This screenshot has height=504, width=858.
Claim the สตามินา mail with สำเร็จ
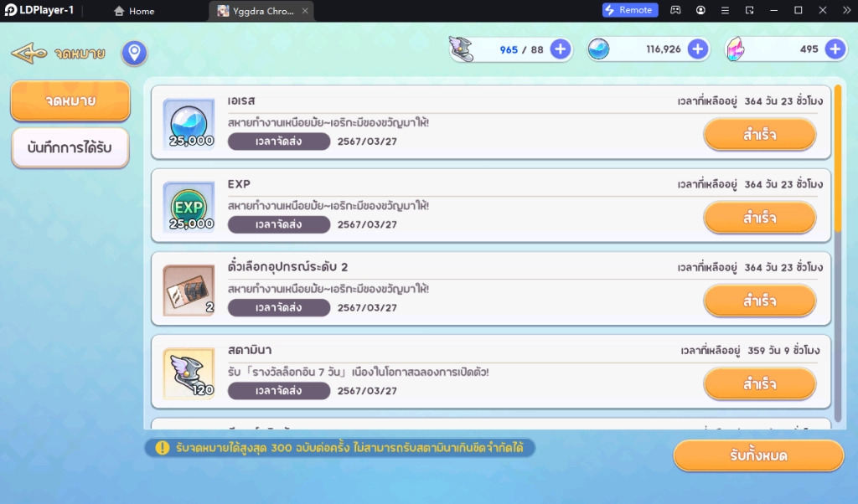(x=759, y=384)
